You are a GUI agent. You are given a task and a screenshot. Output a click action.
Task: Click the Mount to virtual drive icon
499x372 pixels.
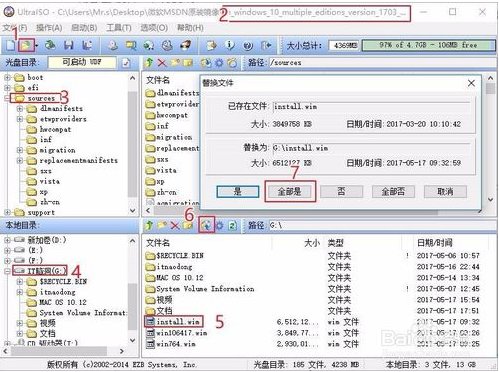point(167,45)
